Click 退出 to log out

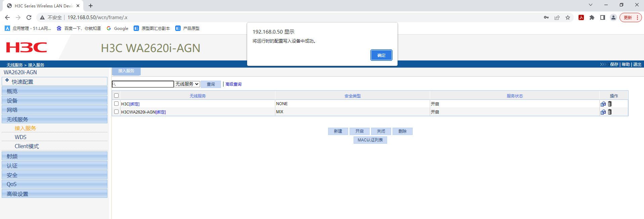[637, 64]
